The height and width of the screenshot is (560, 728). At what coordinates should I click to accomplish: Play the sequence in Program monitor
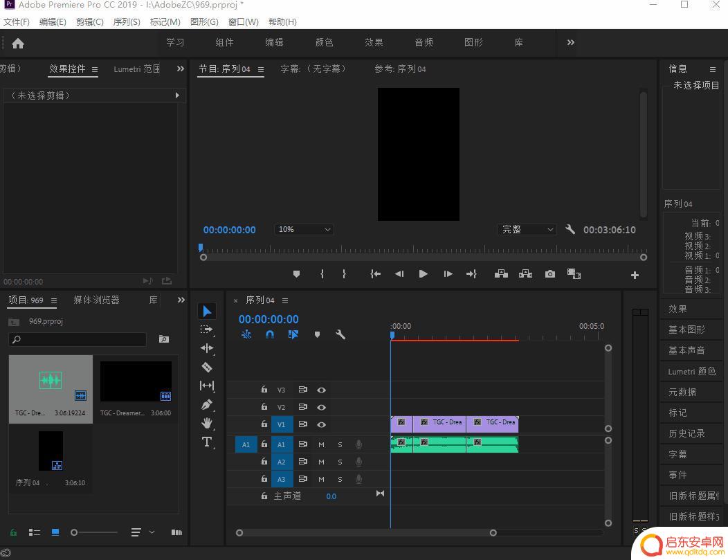(423, 274)
